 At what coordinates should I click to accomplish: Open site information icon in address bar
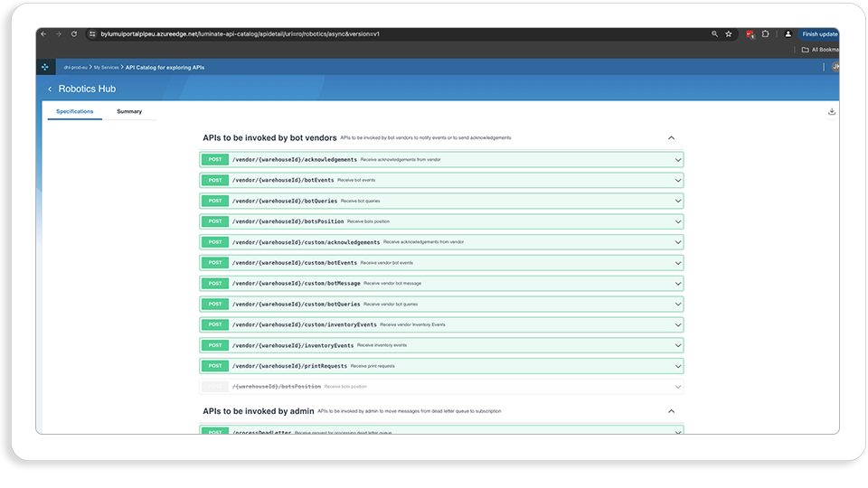tap(92, 34)
